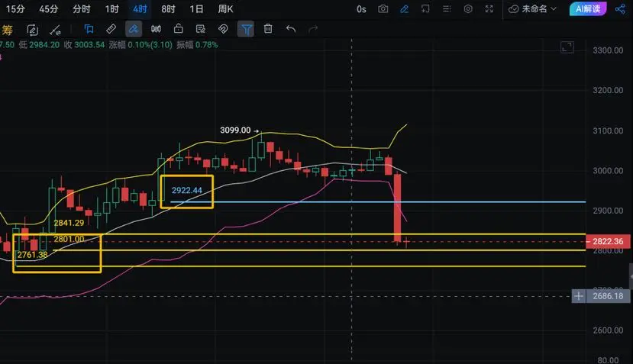Select the blue horizontal line at 2922
633x364 pixels.
[x=378, y=201]
